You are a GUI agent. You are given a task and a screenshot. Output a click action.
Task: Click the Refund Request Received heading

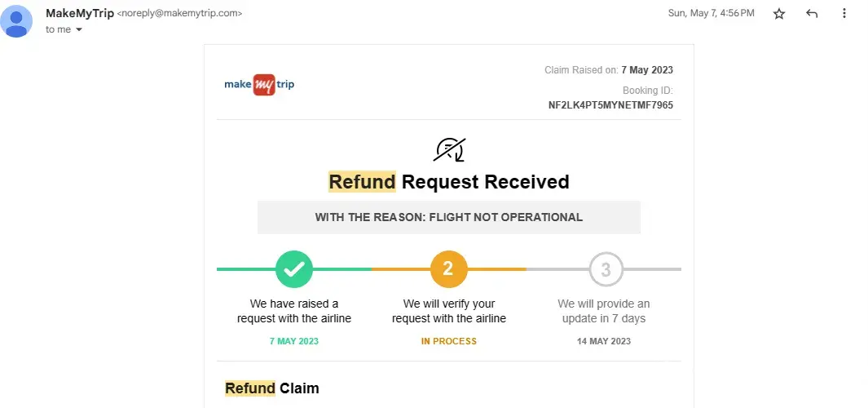pyautogui.click(x=449, y=182)
